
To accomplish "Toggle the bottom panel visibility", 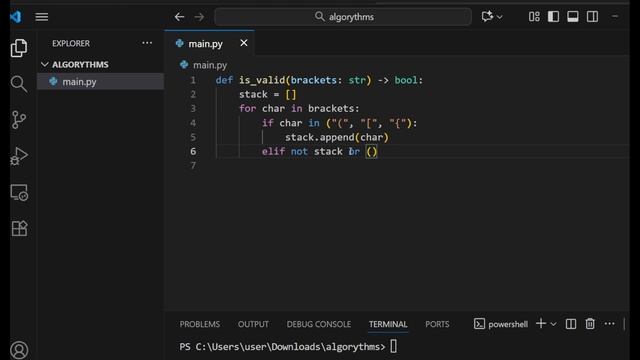I will (573, 17).
